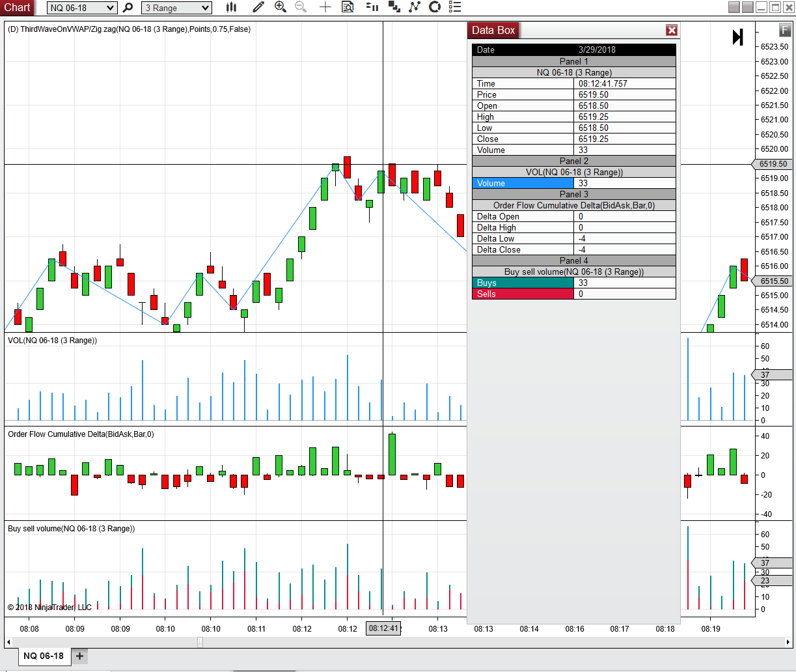Click the Close row label in Data Box
796x672 pixels.
click(x=487, y=139)
